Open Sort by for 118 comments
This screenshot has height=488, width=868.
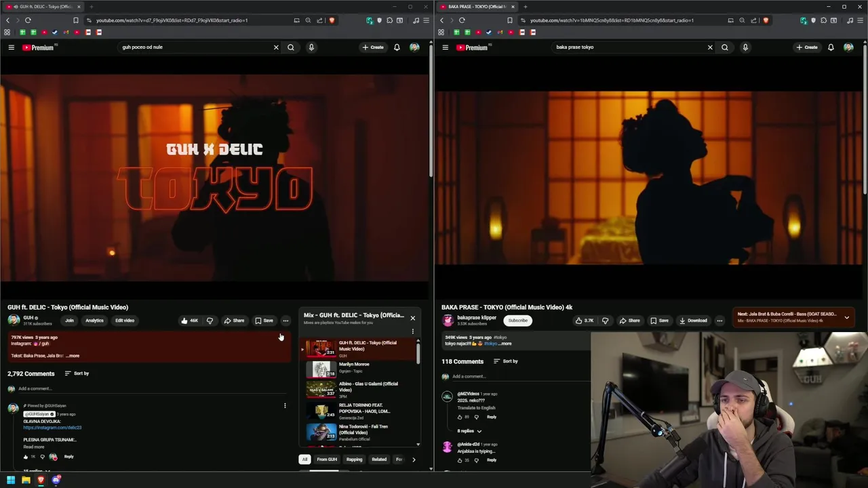click(506, 361)
